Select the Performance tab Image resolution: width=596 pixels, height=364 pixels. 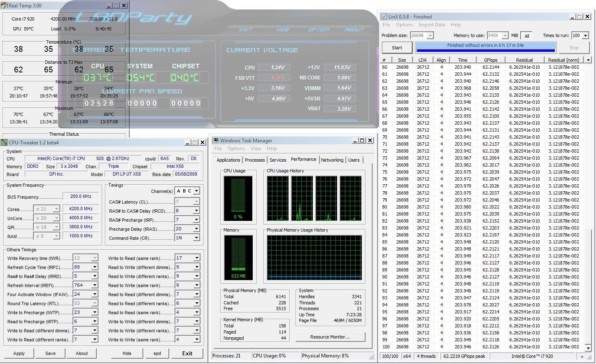click(x=303, y=159)
